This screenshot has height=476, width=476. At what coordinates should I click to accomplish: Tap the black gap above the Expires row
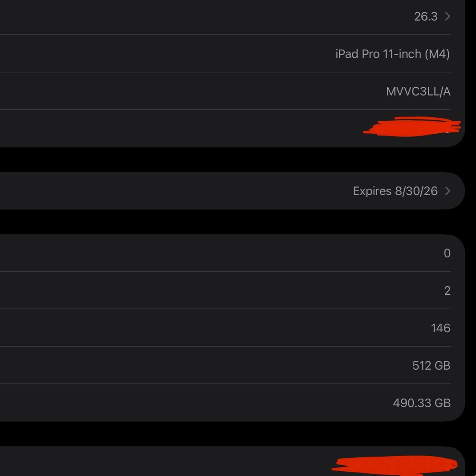click(x=238, y=160)
